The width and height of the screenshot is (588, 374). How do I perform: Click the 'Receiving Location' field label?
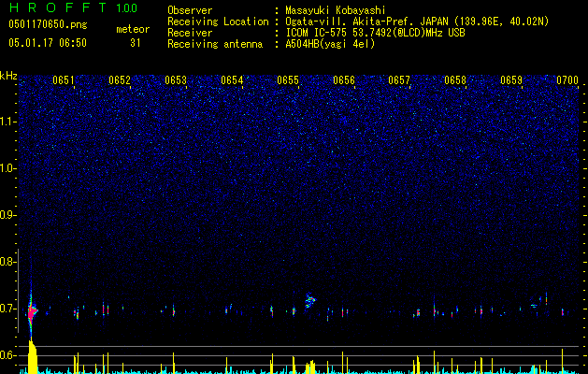point(218,22)
